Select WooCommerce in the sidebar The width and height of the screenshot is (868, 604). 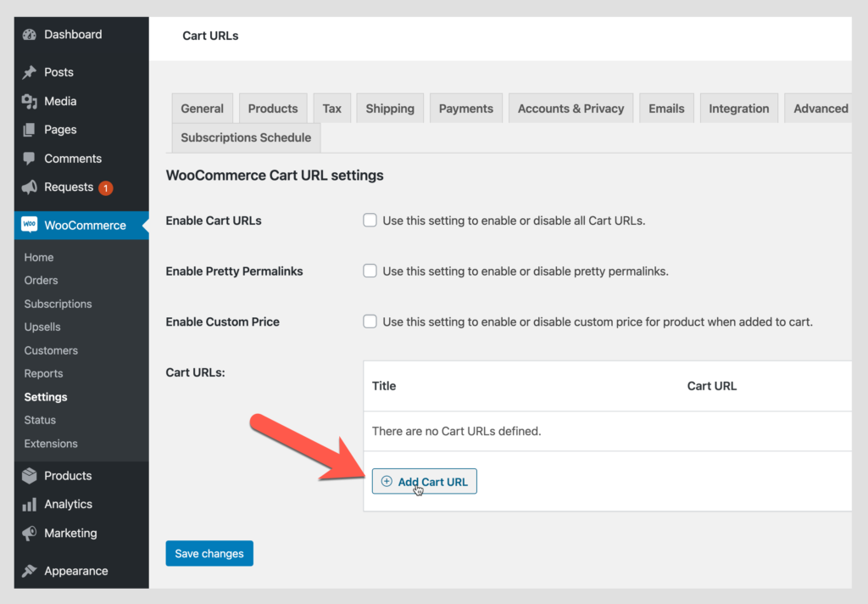81,225
